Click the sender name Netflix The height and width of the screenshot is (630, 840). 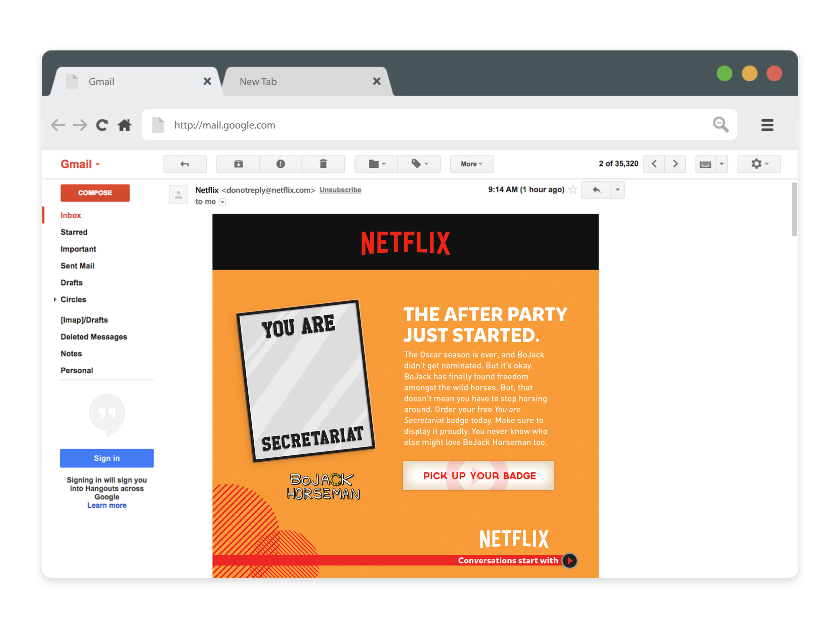[x=207, y=190]
